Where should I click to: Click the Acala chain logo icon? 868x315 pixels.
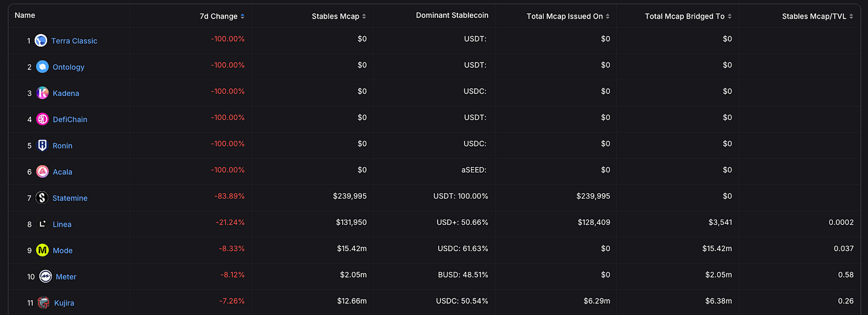(42, 172)
